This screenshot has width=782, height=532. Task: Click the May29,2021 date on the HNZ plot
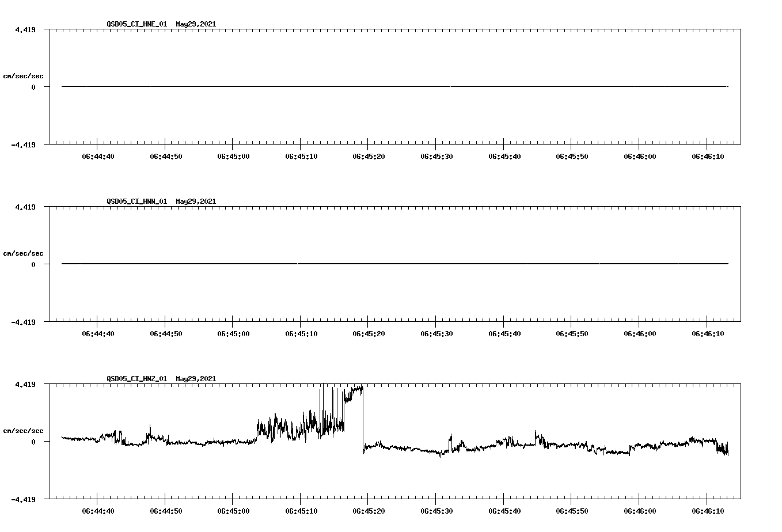click(x=196, y=379)
